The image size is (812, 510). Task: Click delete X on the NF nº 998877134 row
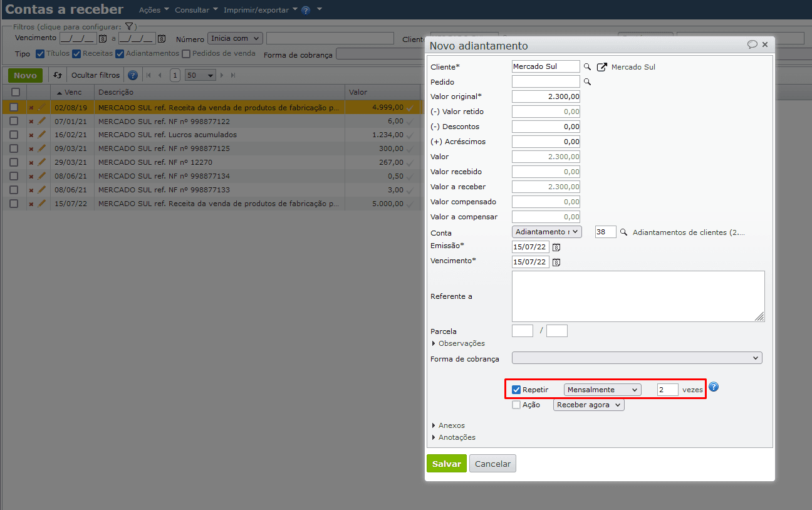(31, 177)
